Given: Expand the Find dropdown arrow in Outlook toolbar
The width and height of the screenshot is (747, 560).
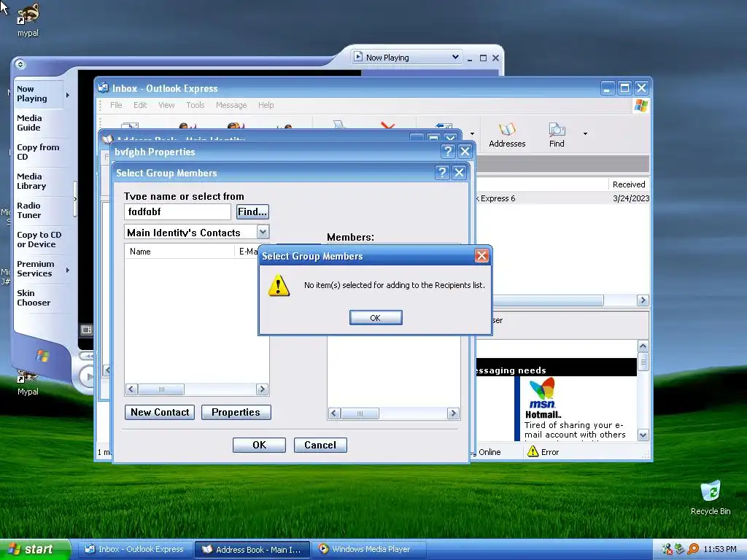Looking at the screenshot, I should point(585,134).
